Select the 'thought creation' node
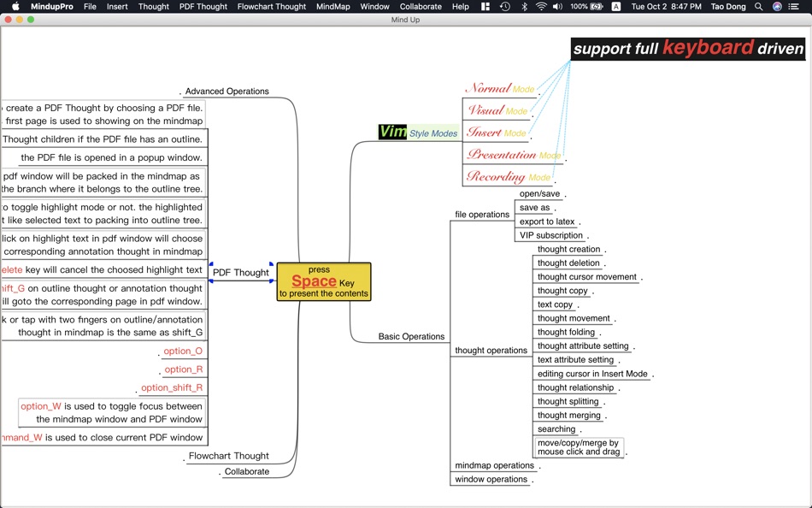Image resolution: width=812 pixels, height=508 pixels. point(568,250)
